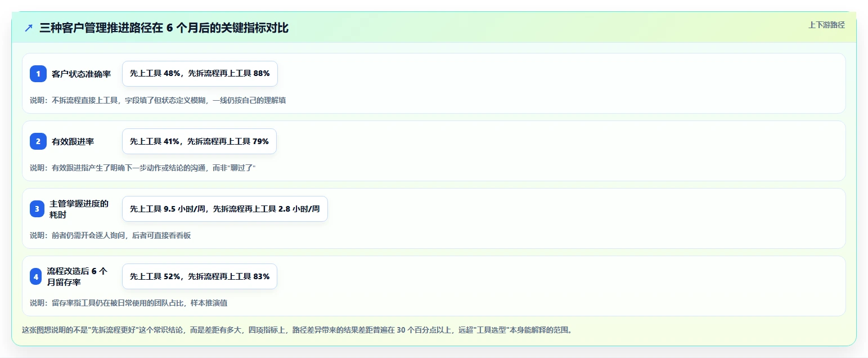
Task: Click the 流程改造后 6 个月留存率 label
Action: click(77, 276)
